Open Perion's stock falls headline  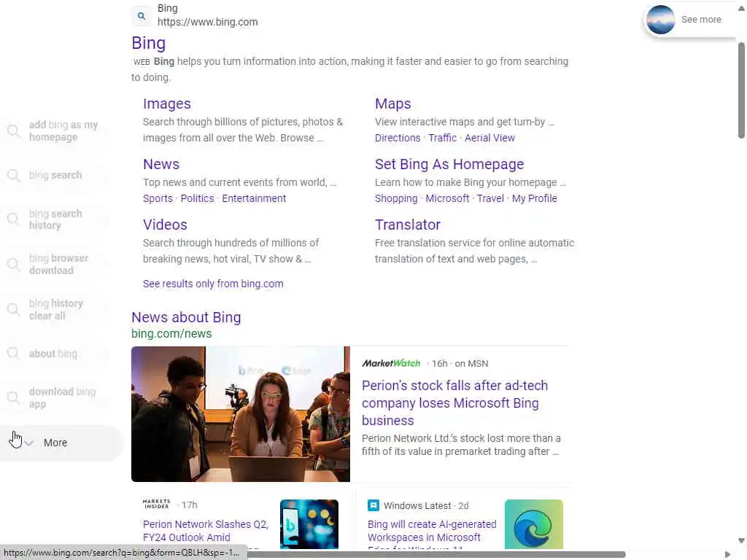(454, 402)
